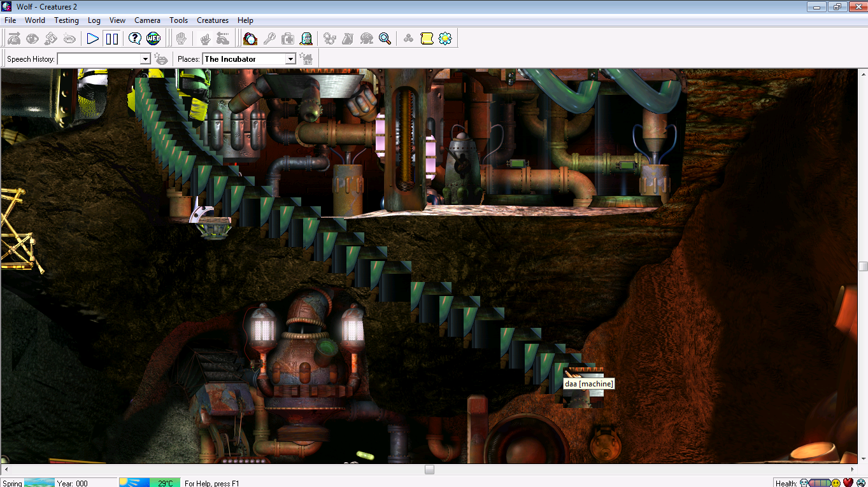Click the yellow scroll notes toolbar icon
This screenshot has width=868, height=487.
[427, 38]
